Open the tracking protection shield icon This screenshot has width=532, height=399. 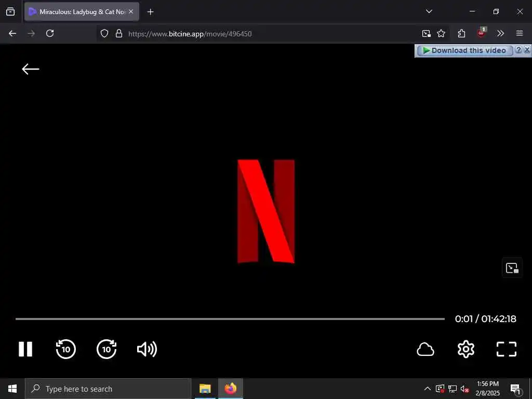pos(104,33)
